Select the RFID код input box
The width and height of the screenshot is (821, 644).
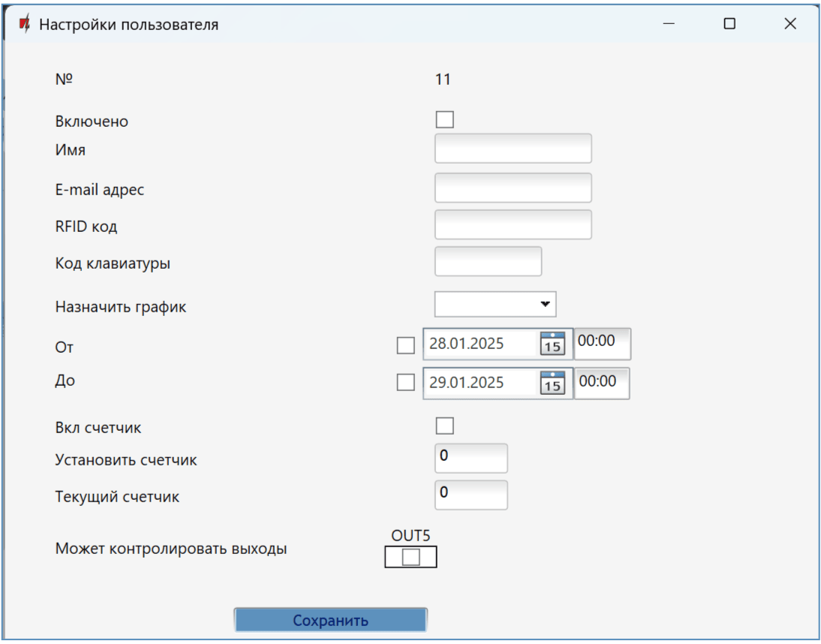[x=513, y=224]
